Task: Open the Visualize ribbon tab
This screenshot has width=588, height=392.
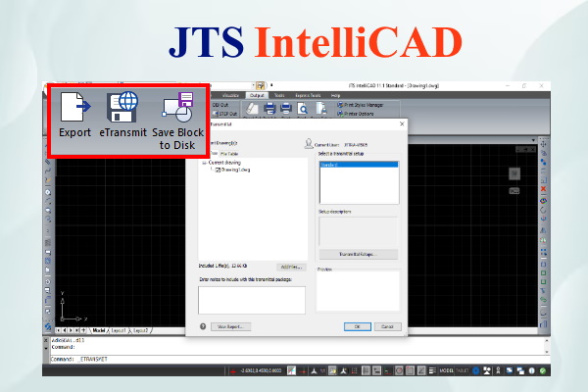Action: (x=230, y=95)
